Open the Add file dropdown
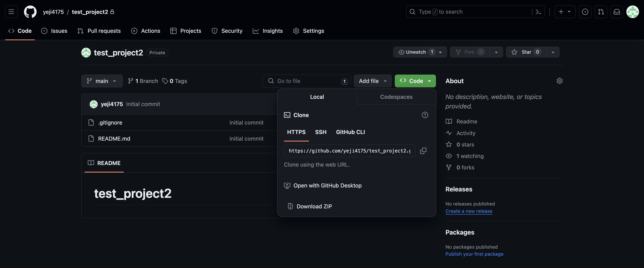The width and height of the screenshot is (644, 268). 372,81
